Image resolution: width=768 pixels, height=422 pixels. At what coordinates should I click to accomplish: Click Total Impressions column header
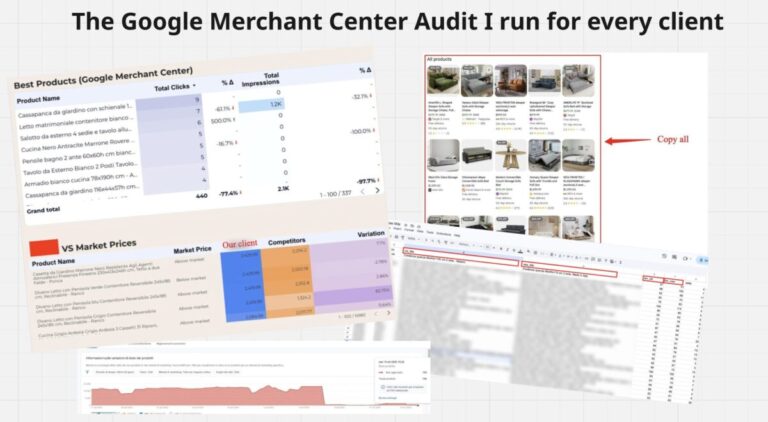(x=261, y=79)
